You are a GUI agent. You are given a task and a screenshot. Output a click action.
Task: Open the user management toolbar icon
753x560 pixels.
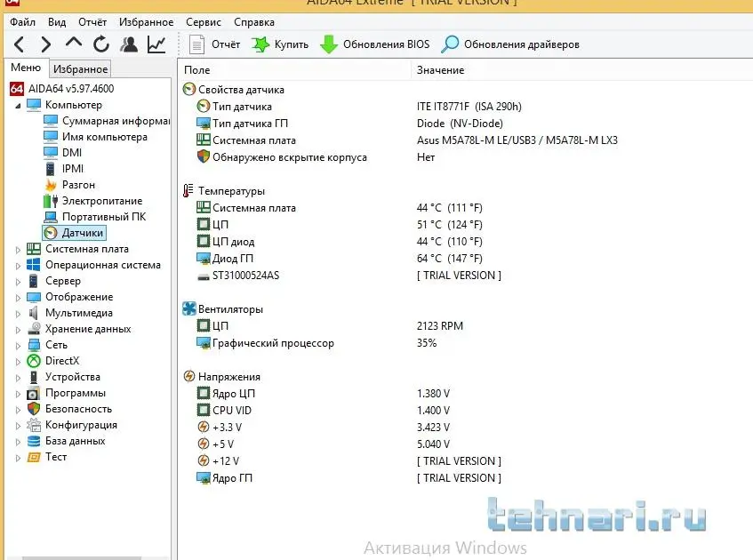tap(129, 44)
